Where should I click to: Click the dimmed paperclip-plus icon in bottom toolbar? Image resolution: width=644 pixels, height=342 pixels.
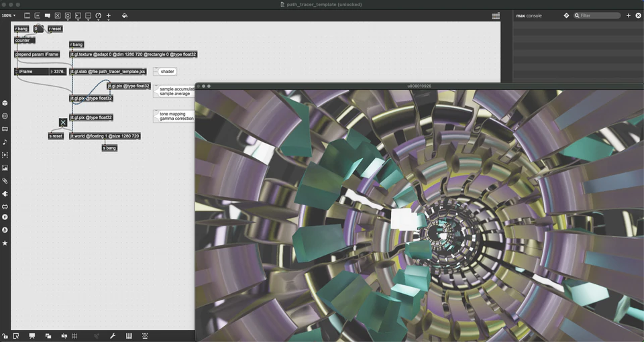coord(97,336)
